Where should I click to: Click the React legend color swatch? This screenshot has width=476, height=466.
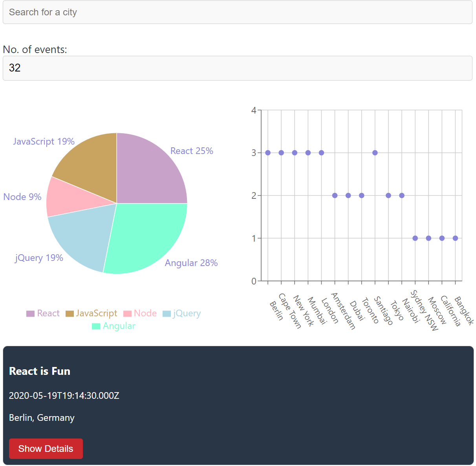pyautogui.click(x=30, y=313)
